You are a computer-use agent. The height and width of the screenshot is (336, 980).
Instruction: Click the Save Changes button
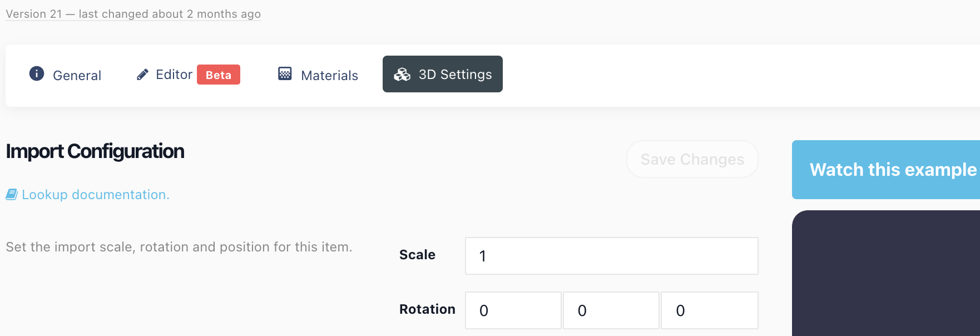[x=692, y=159]
